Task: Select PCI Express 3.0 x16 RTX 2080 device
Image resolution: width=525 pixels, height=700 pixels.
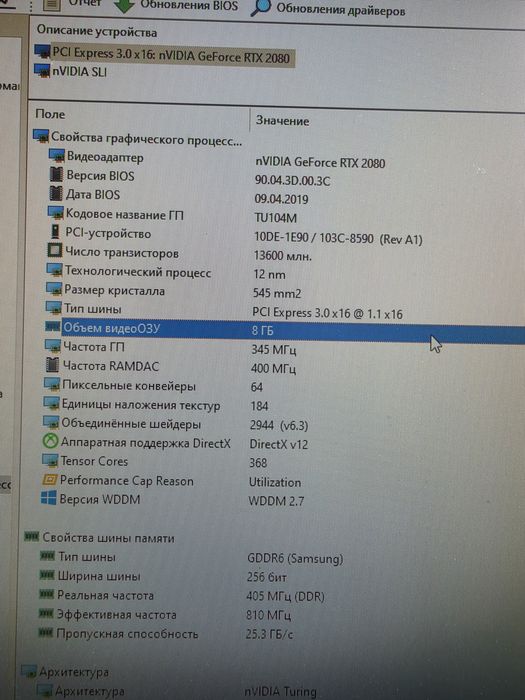Action: pos(171,55)
